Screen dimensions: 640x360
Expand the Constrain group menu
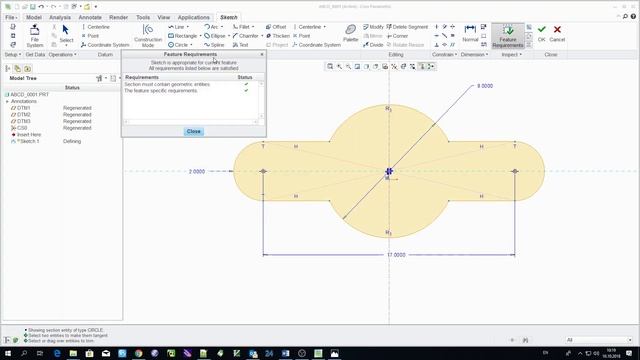(444, 54)
